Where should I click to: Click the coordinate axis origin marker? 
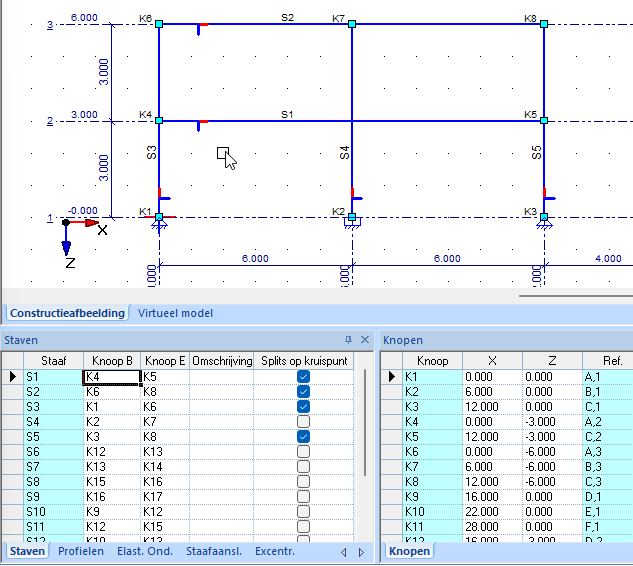(66, 222)
